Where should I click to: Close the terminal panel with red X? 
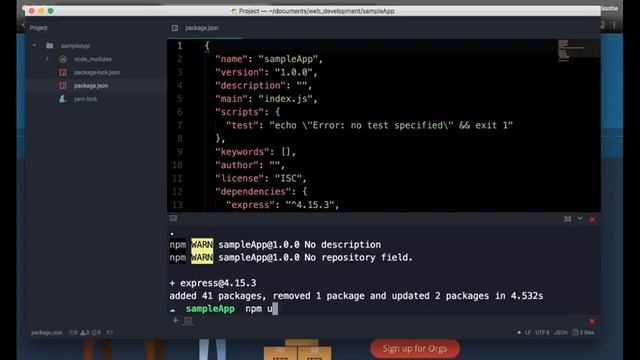tap(592, 219)
